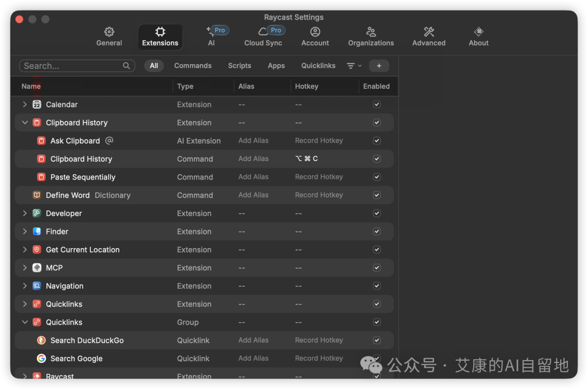588x389 pixels.
Task: Click the Search Google quicklink icon
Action: click(41, 359)
